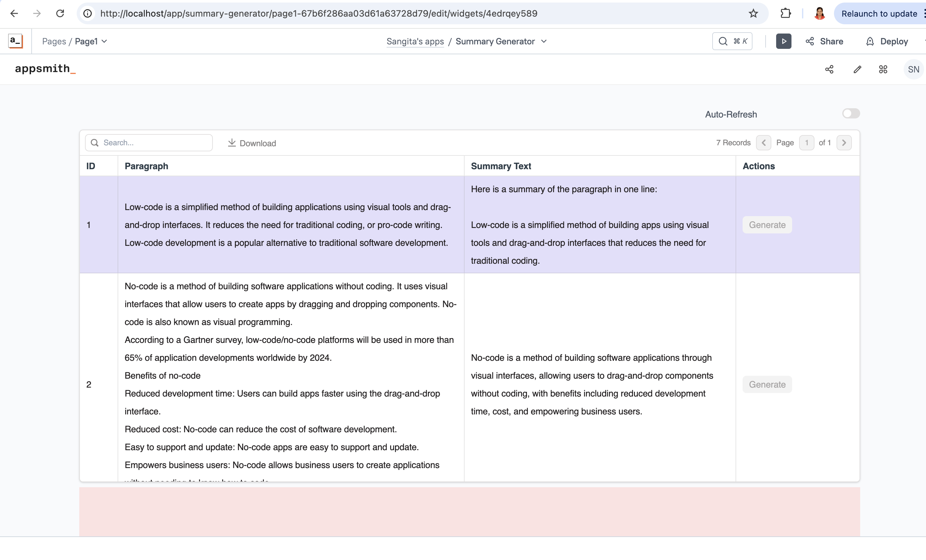The image size is (926, 560).
Task: Click the SN profile avatar
Action: coord(913,70)
